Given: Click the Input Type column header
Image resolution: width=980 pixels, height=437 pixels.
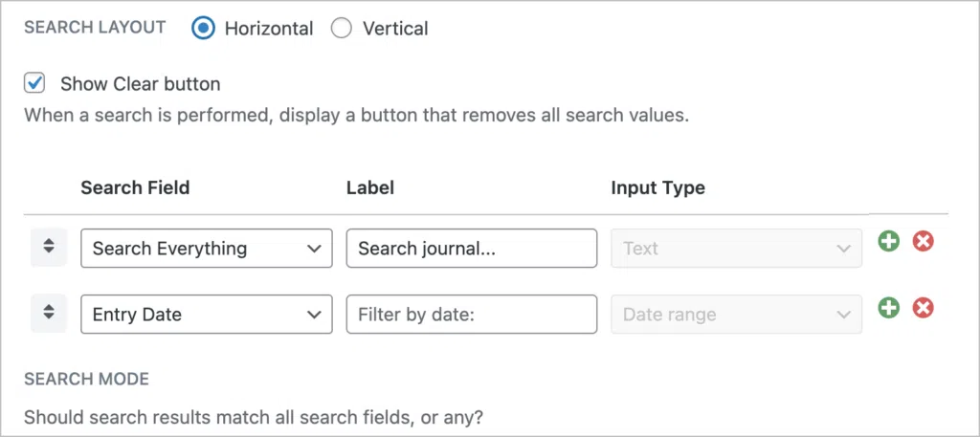Looking at the screenshot, I should pyautogui.click(x=658, y=188).
